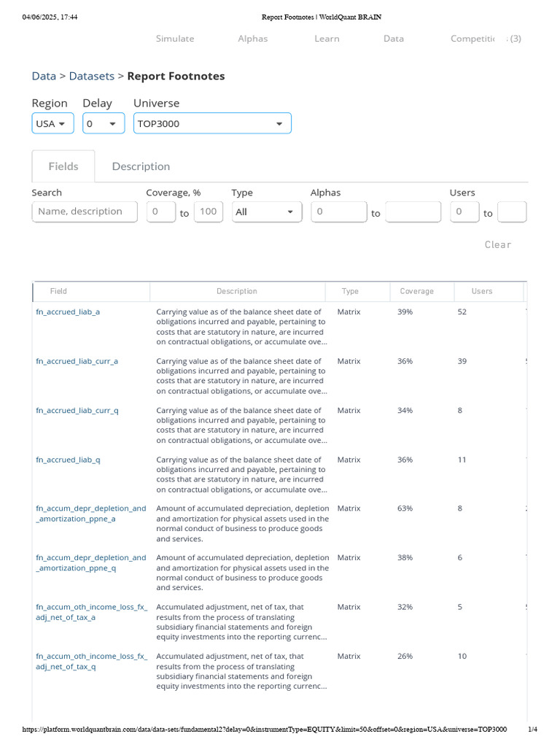Click the 38% coverage value

[405, 557]
